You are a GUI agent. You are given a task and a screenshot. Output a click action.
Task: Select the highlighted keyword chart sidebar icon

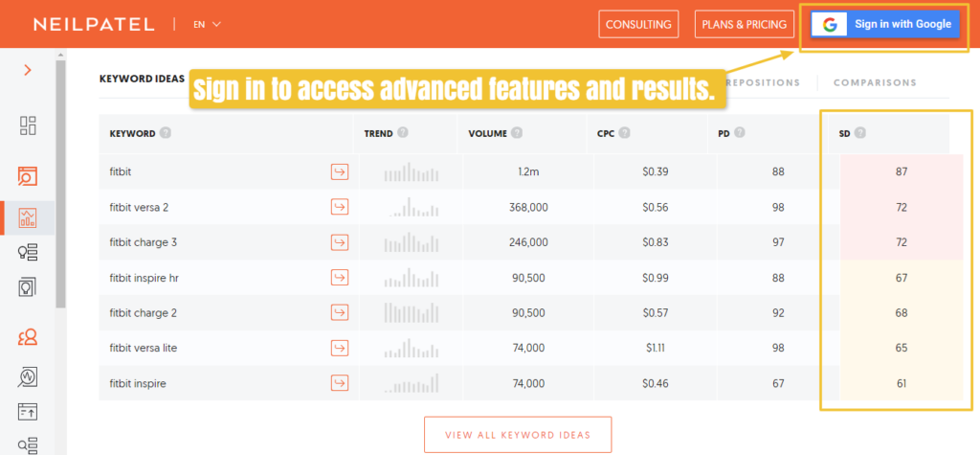pyautogui.click(x=28, y=217)
